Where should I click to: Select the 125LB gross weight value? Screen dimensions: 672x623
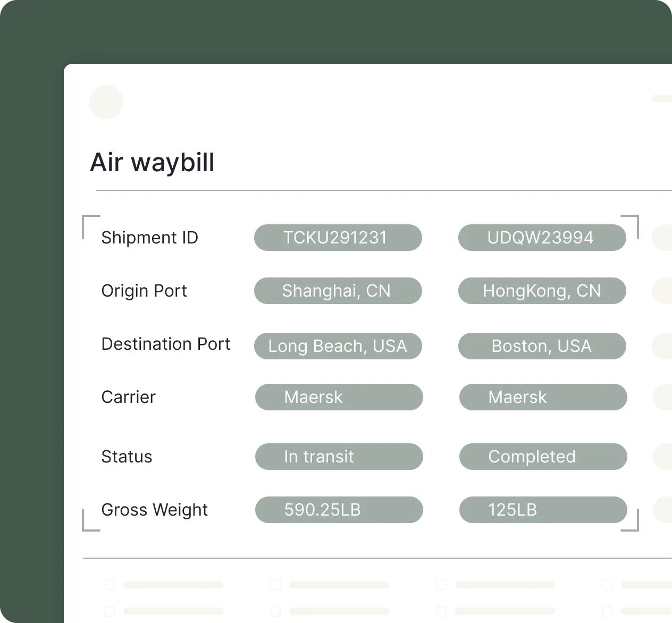[543, 510]
